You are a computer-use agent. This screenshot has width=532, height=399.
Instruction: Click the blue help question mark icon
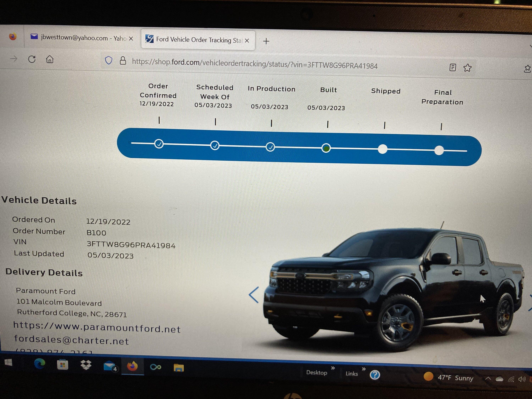tap(375, 375)
